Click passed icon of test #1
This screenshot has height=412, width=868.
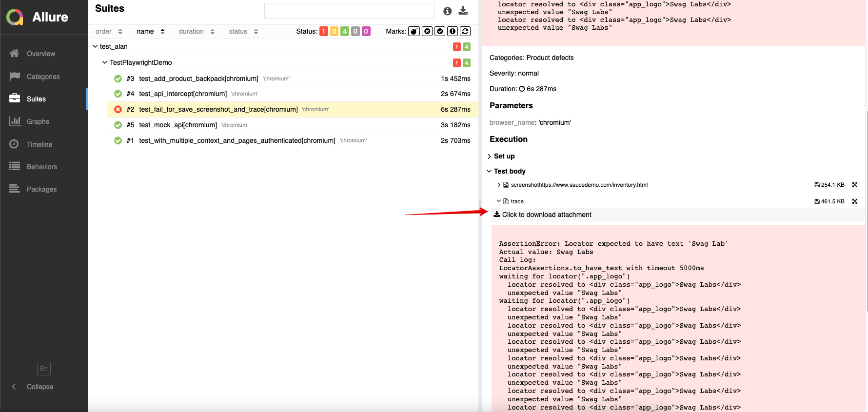click(x=118, y=140)
